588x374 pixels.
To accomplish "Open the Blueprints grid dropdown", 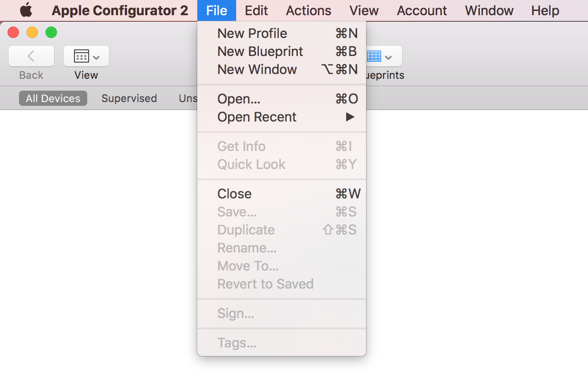I will coord(383,56).
